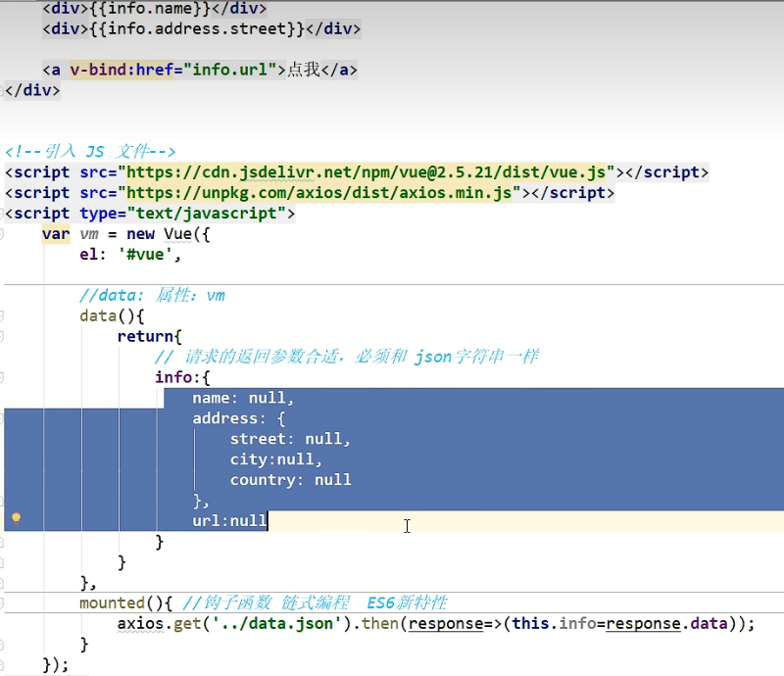Click the 点我 anchor text
The height and width of the screenshot is (676, 784).
pos(304,70)
